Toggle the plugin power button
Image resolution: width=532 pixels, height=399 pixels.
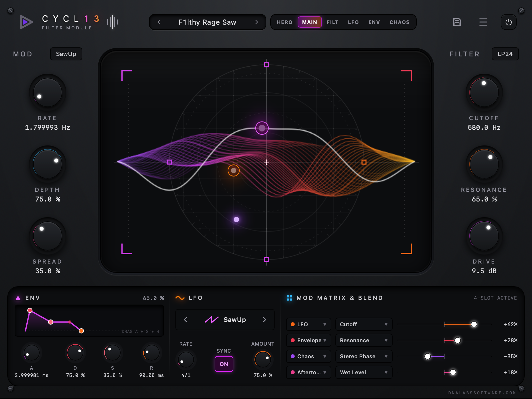tap(509, 22)
